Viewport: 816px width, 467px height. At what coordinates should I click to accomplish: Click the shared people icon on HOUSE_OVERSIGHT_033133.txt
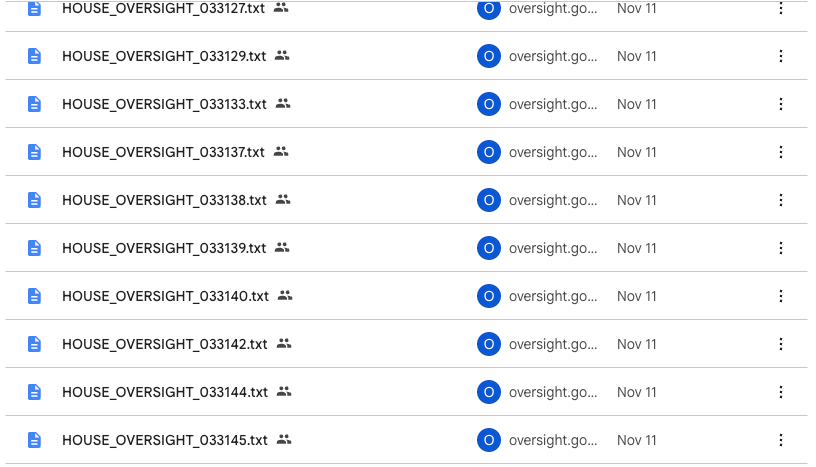tap(283, 104)
